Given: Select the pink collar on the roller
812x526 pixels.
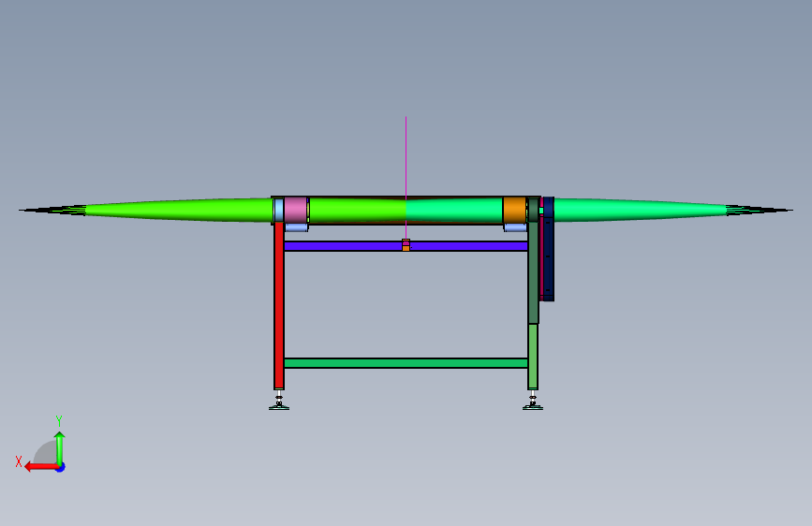Looking at the screenshot, I should tap(295, 210).
